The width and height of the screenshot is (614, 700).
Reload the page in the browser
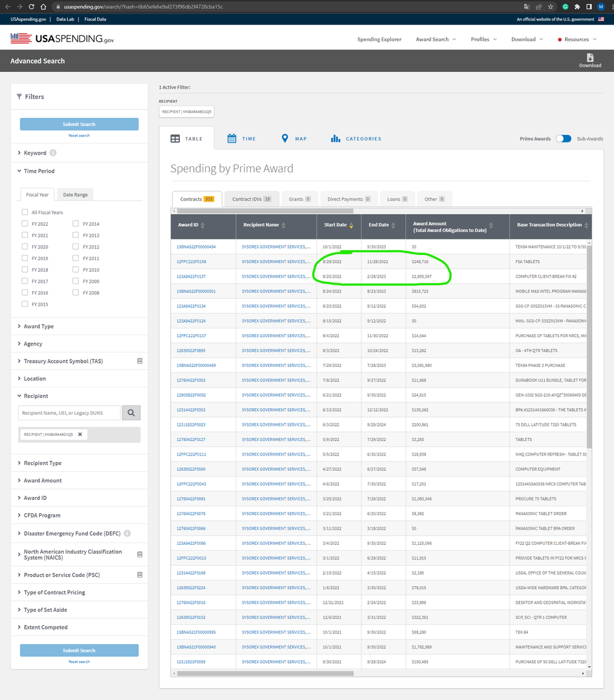point(31,7)
